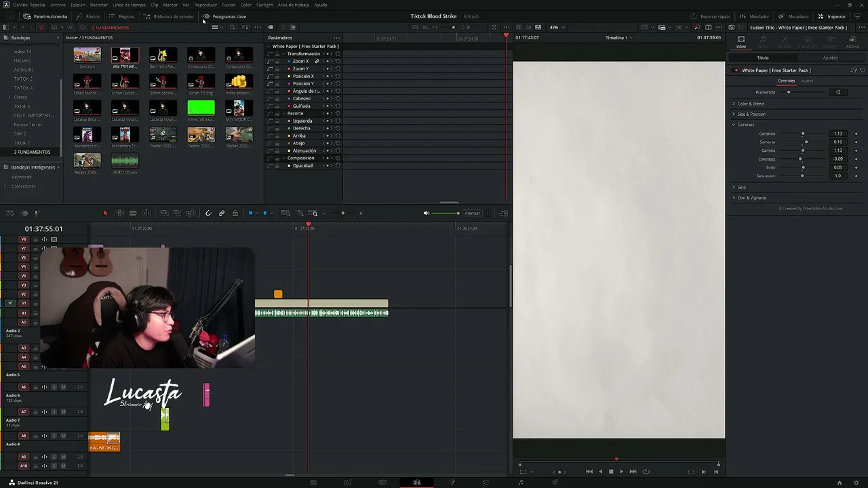Open the Archivo menu
868x488 pixels.
(58, 5)
